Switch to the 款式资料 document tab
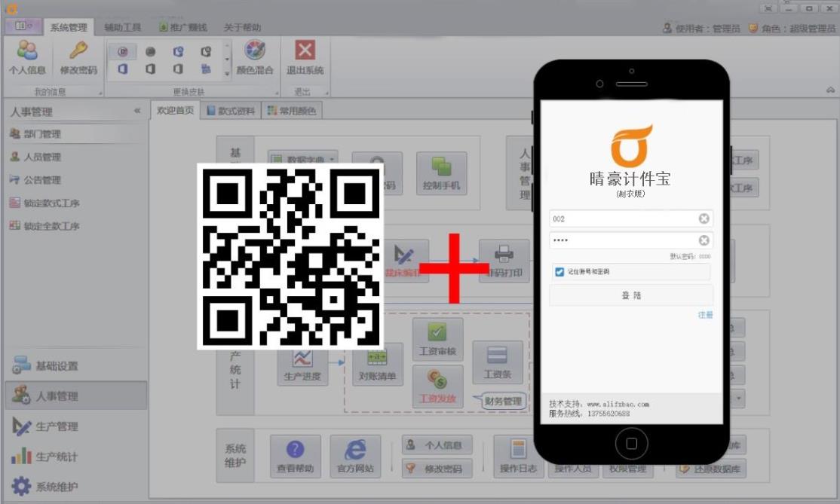Viewport: 840px width, 504px height. (x=231, y=111)
